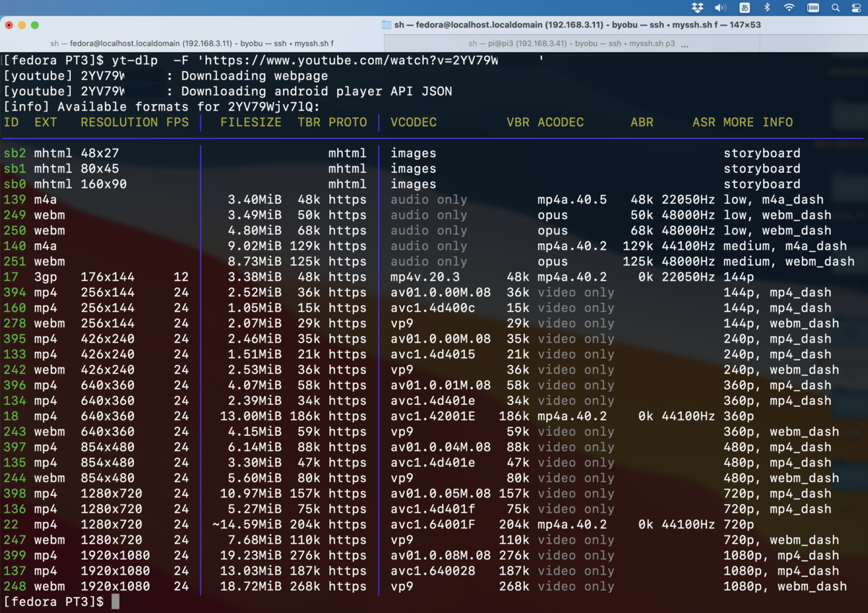
Task: Click the FILESIZE column header
Action: (251, 122)
